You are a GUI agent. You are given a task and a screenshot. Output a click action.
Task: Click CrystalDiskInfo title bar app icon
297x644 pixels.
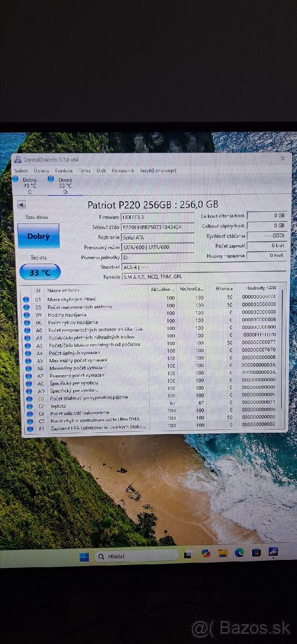tap(18, 159)
